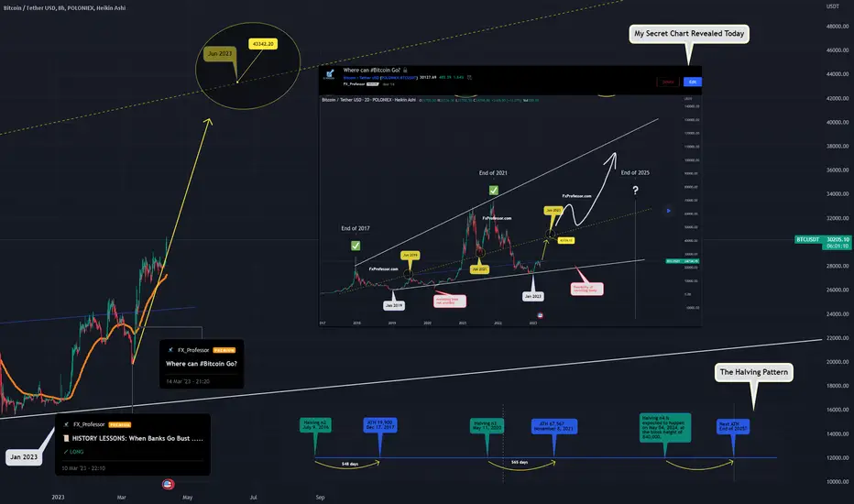The image size is (854, 504).
Task: Click 'Where can #Bitcoin Go?' title in embedded header
Action: tap(371, 70)
